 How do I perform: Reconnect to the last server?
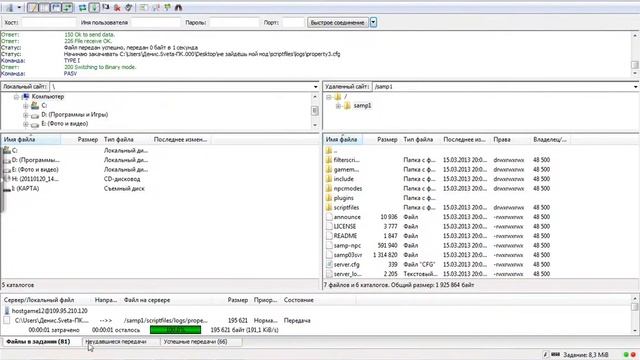click(x=129, y=7)
